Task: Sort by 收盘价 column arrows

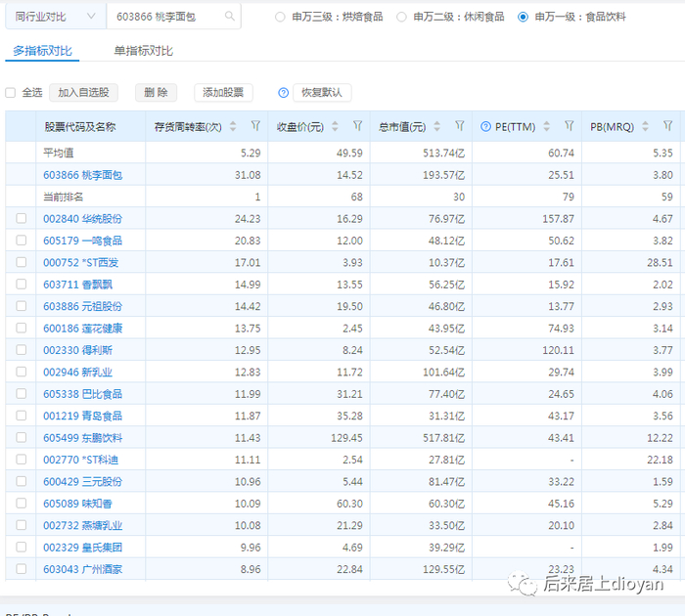Action: pyautogui.click(x=335, y=126)
